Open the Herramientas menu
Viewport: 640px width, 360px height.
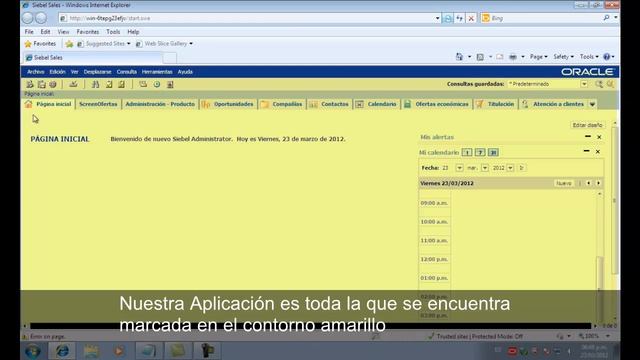tap(157, 72)
